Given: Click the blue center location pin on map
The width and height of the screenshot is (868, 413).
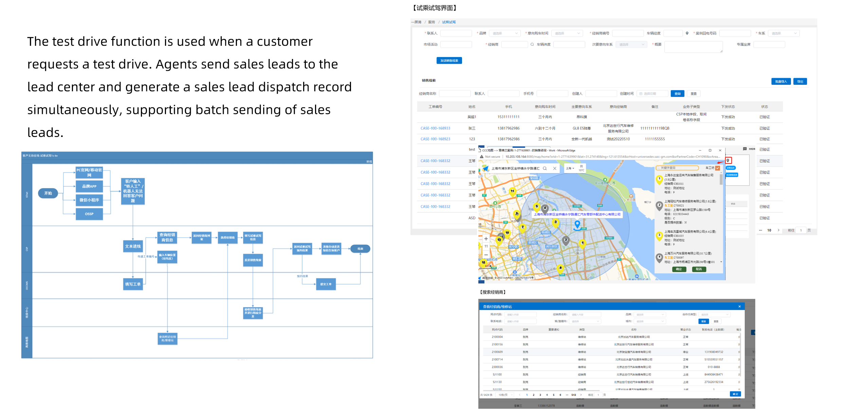Looking at the screenshot, I should pyautogui.click(x=577, y=224).
